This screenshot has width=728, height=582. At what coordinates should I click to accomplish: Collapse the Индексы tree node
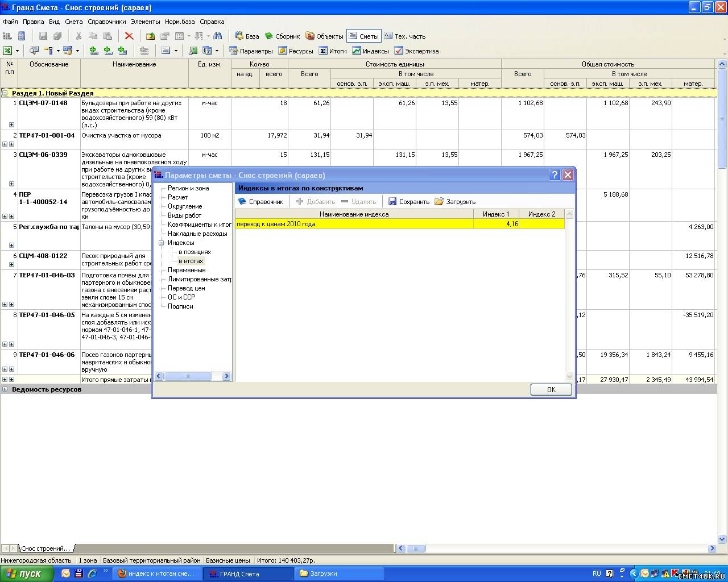162,243
